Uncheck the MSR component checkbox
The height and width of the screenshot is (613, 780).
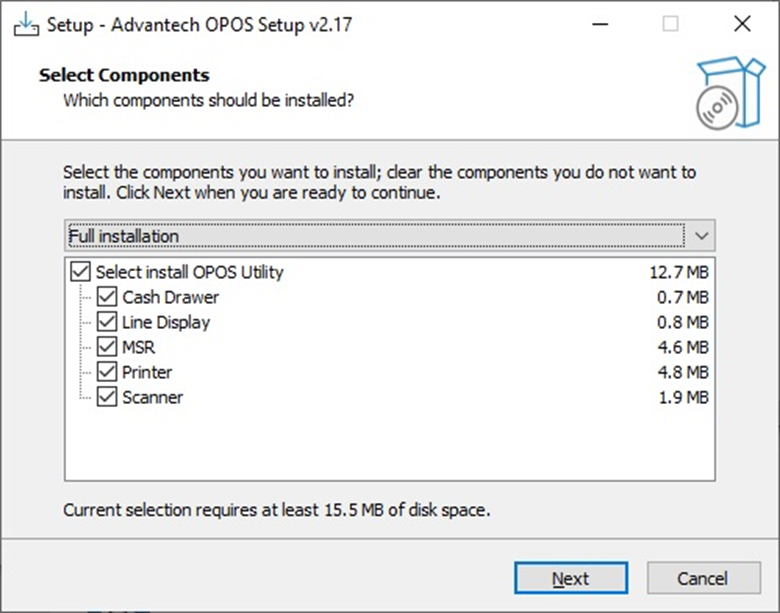click(107, 347)
